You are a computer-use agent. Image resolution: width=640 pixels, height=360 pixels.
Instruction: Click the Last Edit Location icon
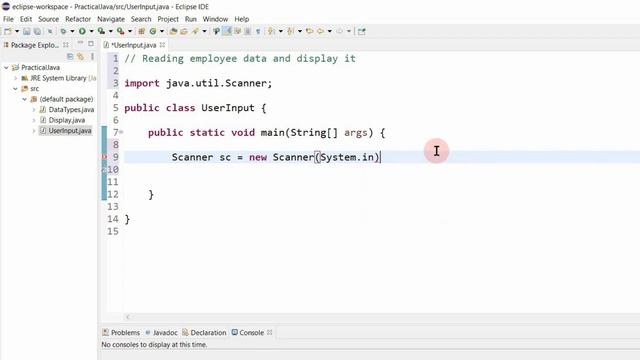tap(309, 31)
